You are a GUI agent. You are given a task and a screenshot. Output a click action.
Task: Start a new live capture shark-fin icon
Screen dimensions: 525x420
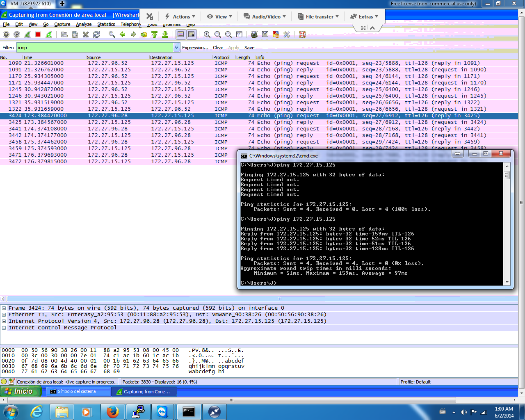click(27, 34)
